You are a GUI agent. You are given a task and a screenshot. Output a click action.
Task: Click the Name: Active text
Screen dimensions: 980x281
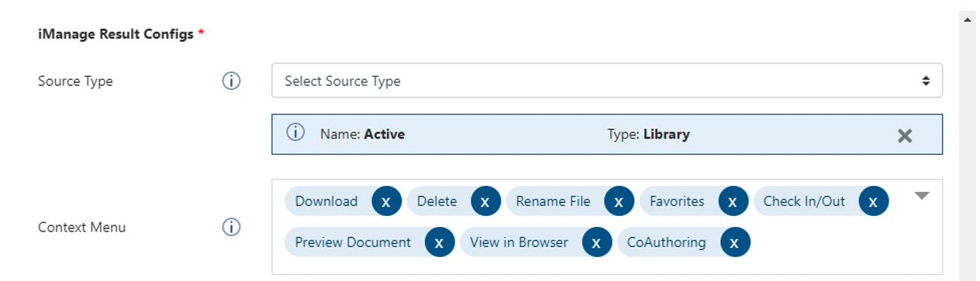point(362,134)
